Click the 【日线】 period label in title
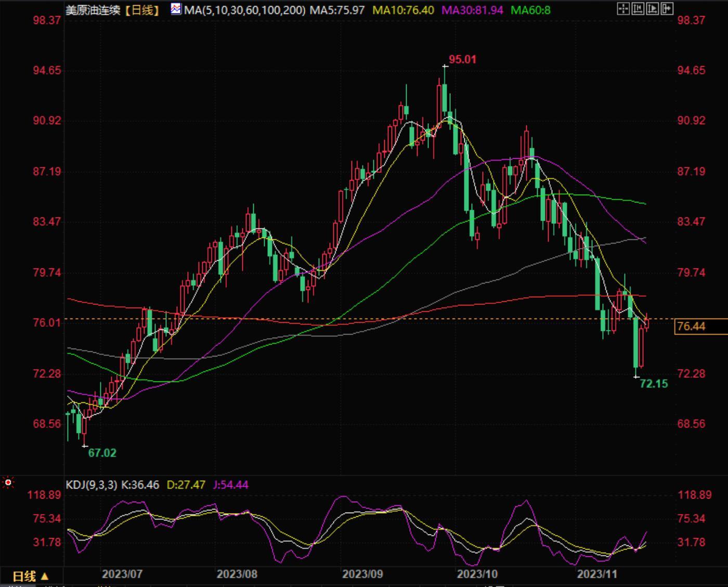 point(142,10)
